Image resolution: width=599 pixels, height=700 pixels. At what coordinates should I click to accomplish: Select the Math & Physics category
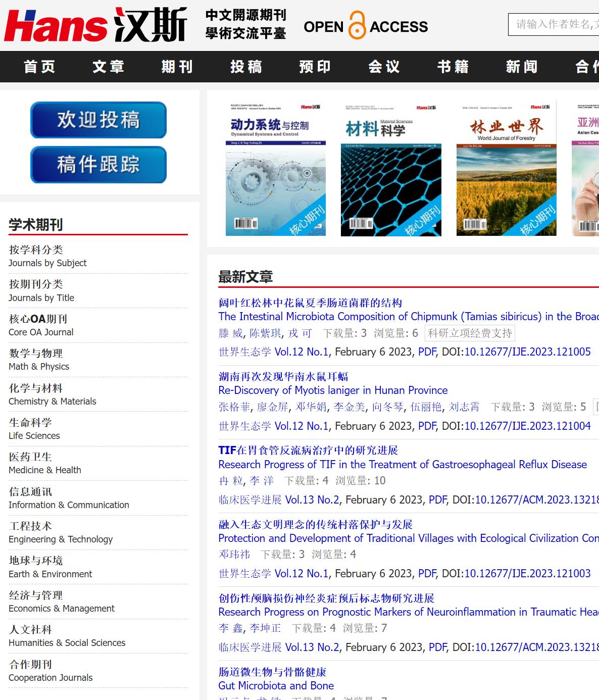[x=39, y=360]
